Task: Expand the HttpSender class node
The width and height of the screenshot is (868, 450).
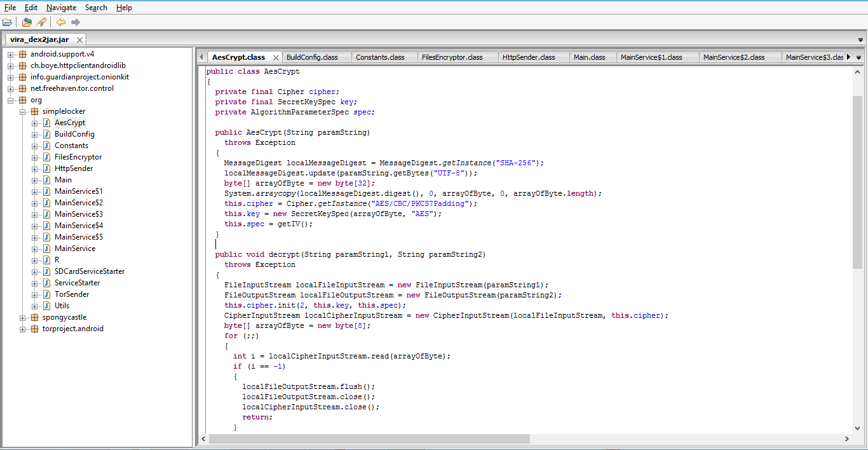Action: pyautogui.click(x=35, y=168)
